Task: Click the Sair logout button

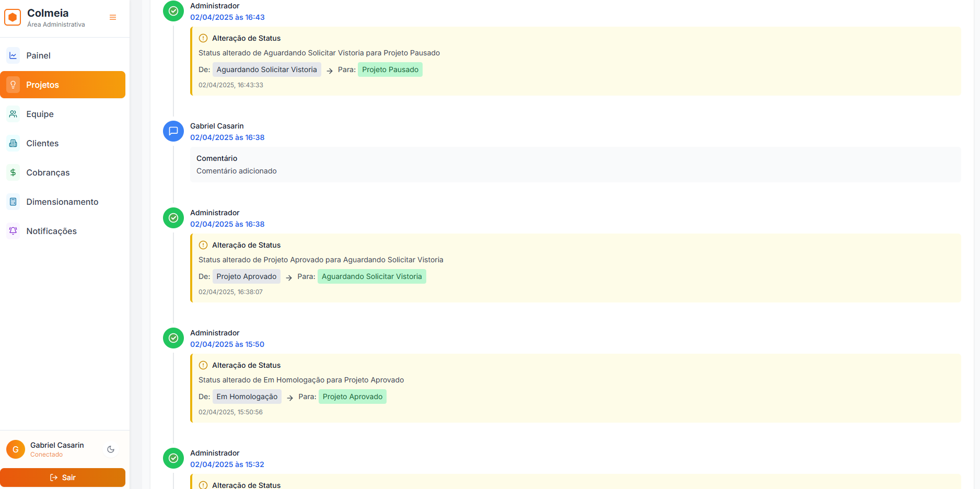Action: [63, 478]
